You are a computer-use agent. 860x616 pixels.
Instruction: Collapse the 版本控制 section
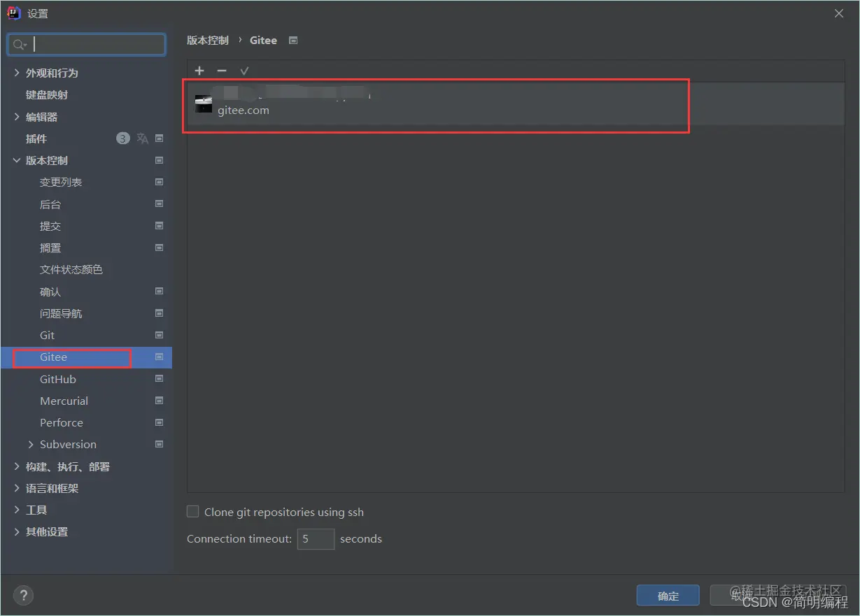click(x=17, y=160)
